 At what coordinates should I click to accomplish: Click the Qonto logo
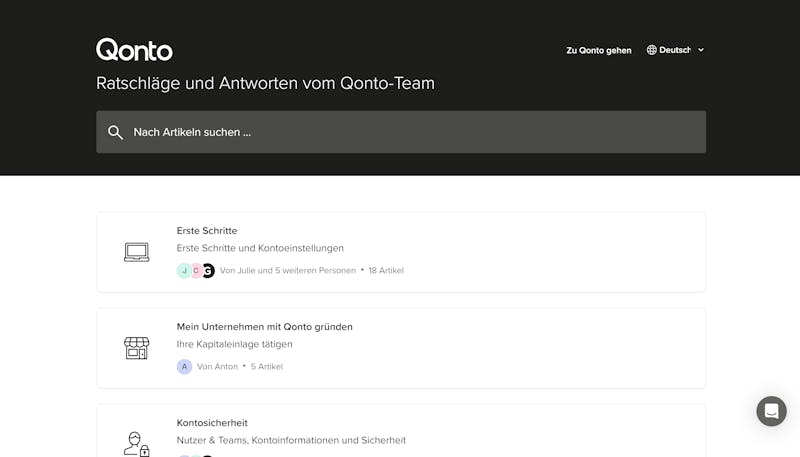coord(134,50)
